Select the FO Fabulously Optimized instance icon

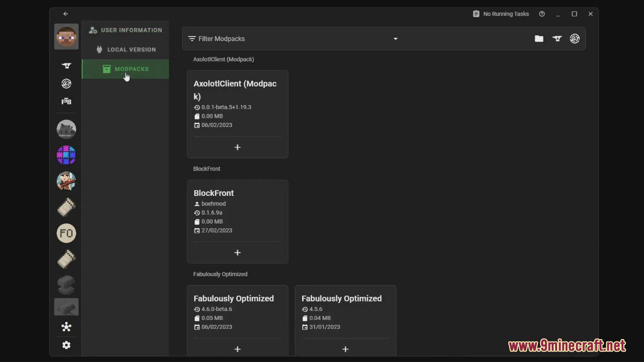click(66, 233)
